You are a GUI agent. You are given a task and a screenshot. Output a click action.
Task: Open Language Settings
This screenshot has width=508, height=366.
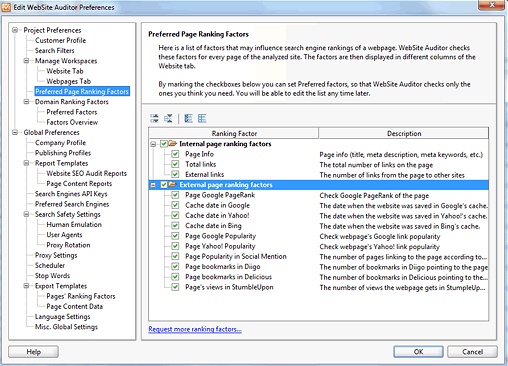click(63, 317)
